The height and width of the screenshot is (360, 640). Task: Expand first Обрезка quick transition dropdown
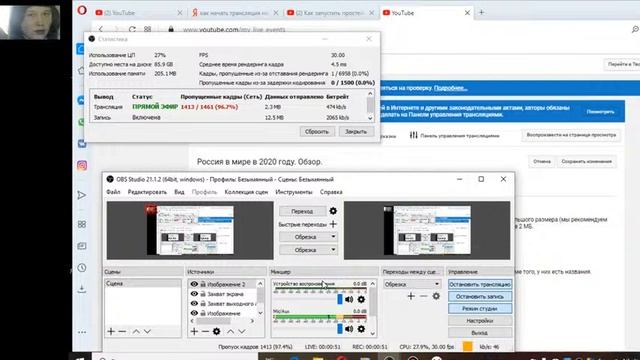pyautogui.click(x=333, y=237)
